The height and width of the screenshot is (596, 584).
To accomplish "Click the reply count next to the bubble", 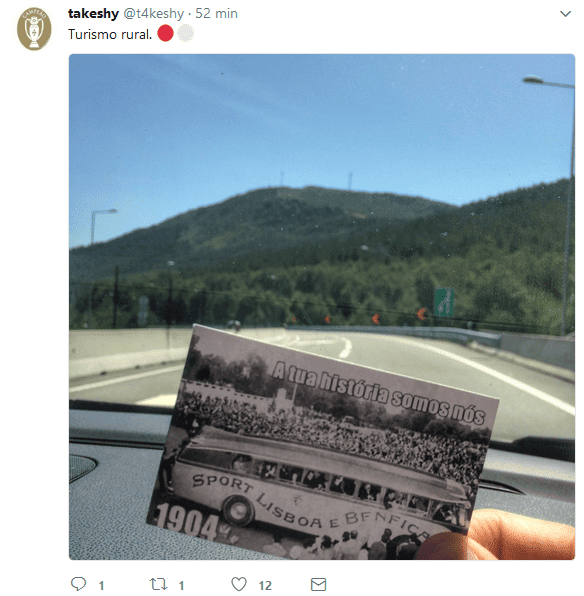I will [102, 585].
